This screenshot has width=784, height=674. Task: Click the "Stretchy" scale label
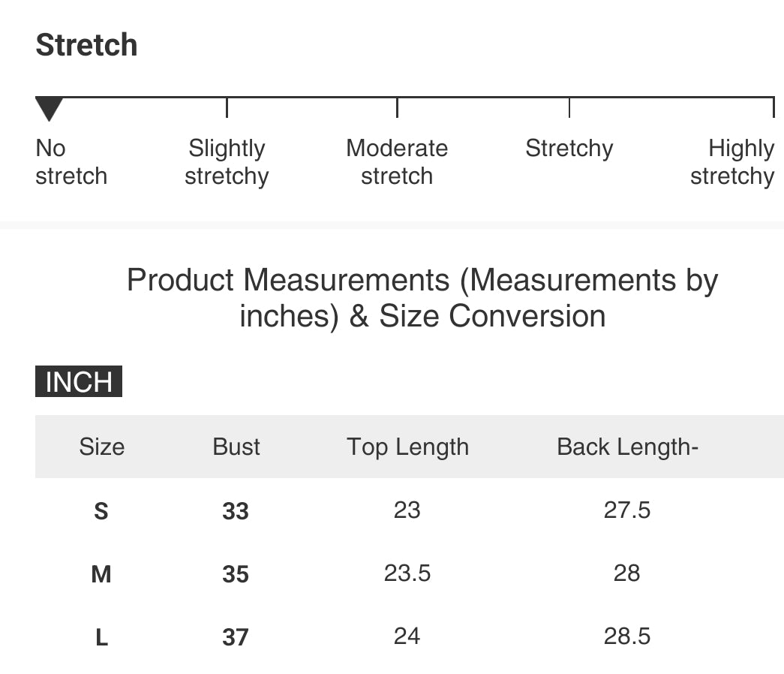(x=569, y=149)
